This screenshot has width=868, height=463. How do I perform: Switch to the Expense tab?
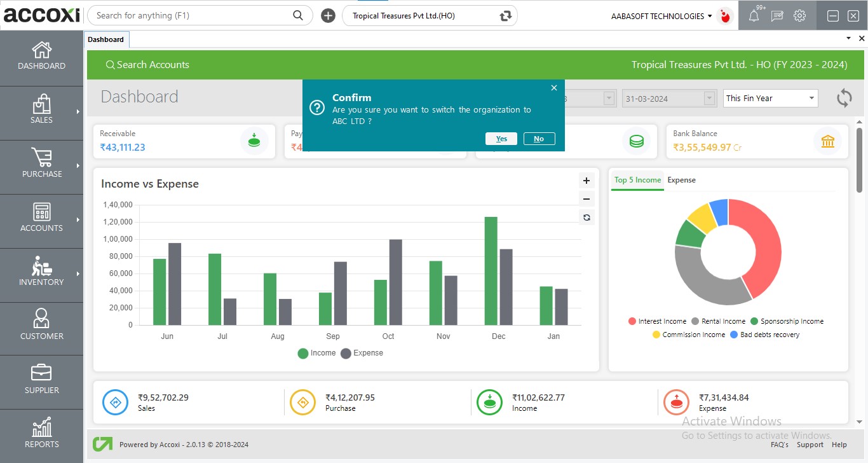click(x=681, y=180)
